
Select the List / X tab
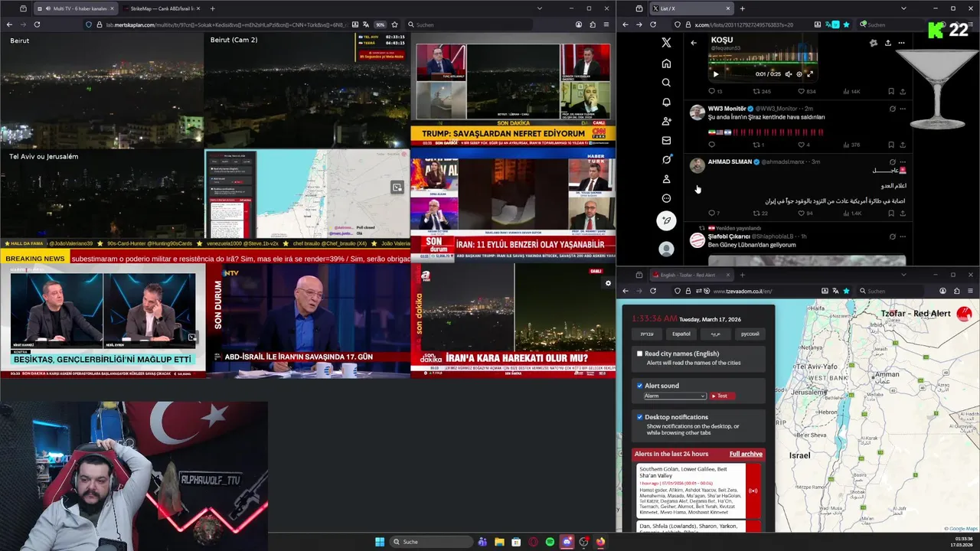tap(691, 8)
